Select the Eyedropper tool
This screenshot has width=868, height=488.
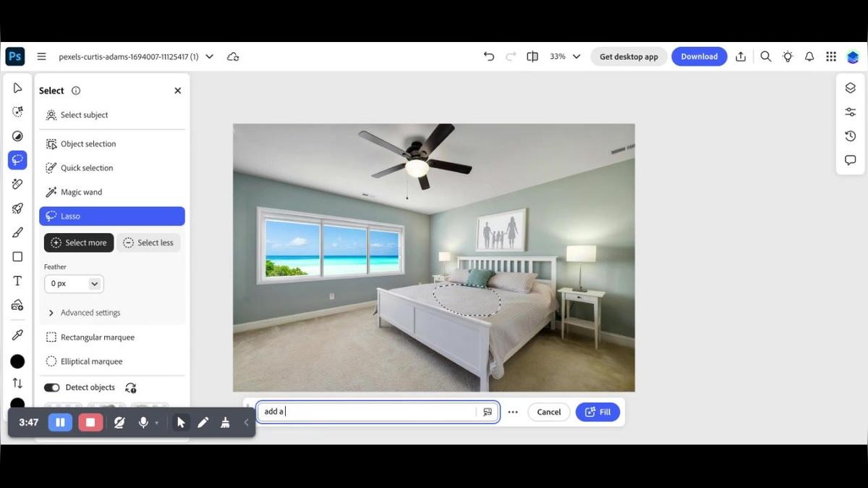coord(17,335)
